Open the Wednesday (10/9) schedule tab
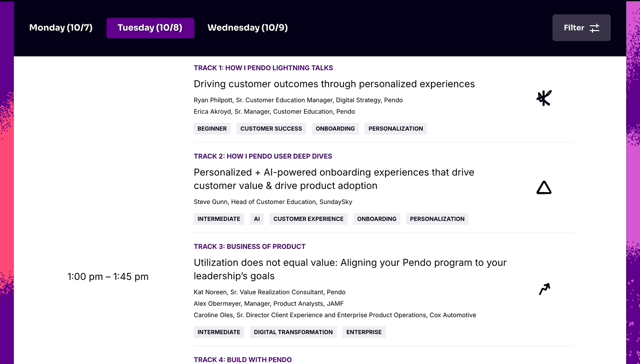Screen dimensions: 640x364 coord(248,28)
